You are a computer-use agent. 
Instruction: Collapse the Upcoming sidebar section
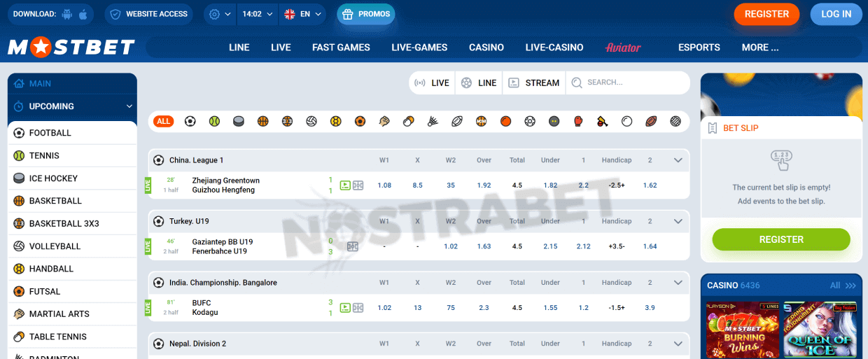tap(129, 106)
